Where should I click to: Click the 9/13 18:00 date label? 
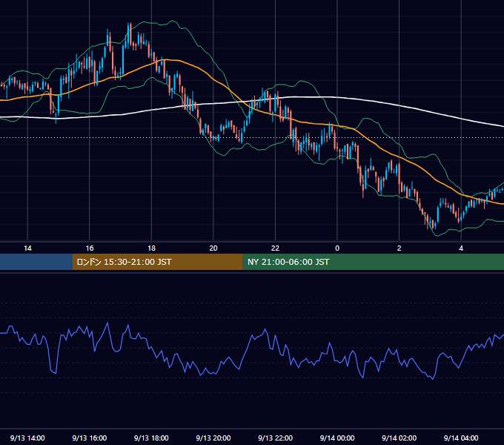(151, 438)
